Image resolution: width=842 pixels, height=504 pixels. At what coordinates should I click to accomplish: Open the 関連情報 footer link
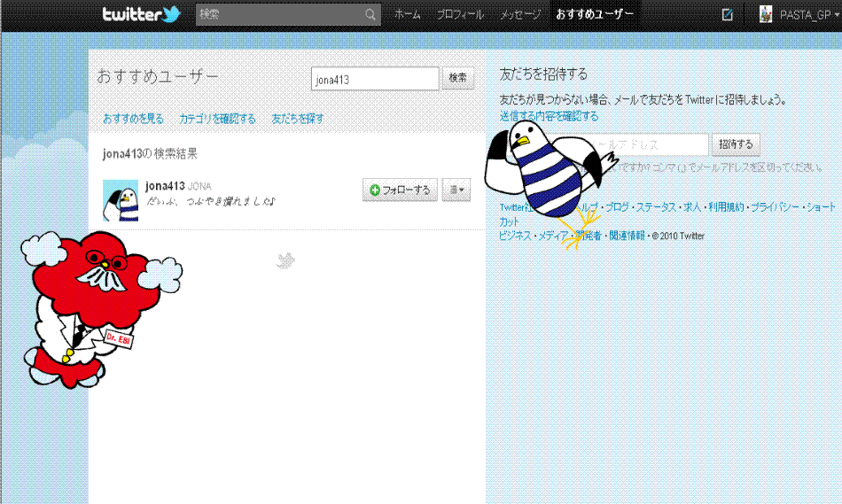(627, 236)
